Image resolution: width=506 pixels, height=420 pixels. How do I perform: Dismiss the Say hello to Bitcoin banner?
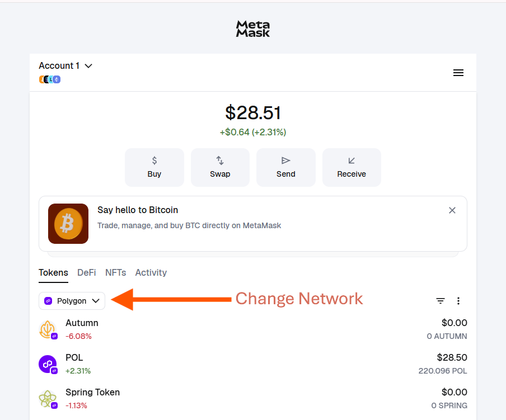[452, 210]
